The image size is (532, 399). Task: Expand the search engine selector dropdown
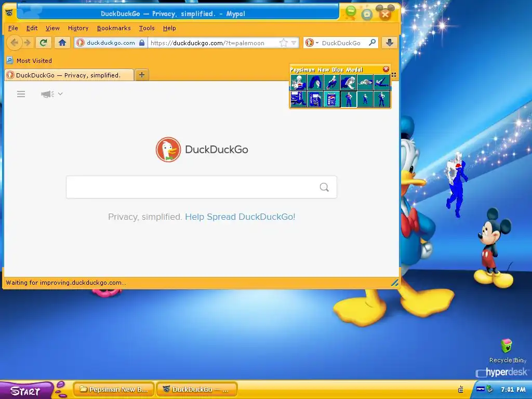click(317, 43)
